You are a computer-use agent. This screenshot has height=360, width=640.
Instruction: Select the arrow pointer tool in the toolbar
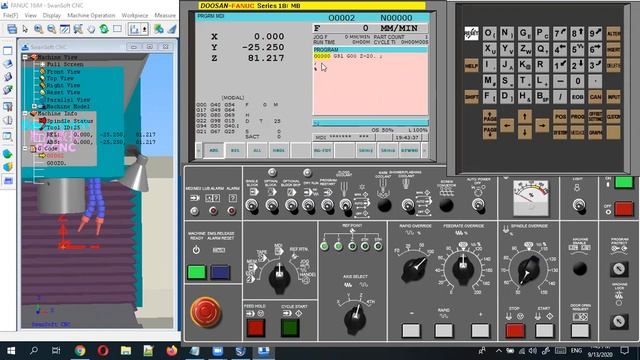pyautogui.click(x=25, y=29)
